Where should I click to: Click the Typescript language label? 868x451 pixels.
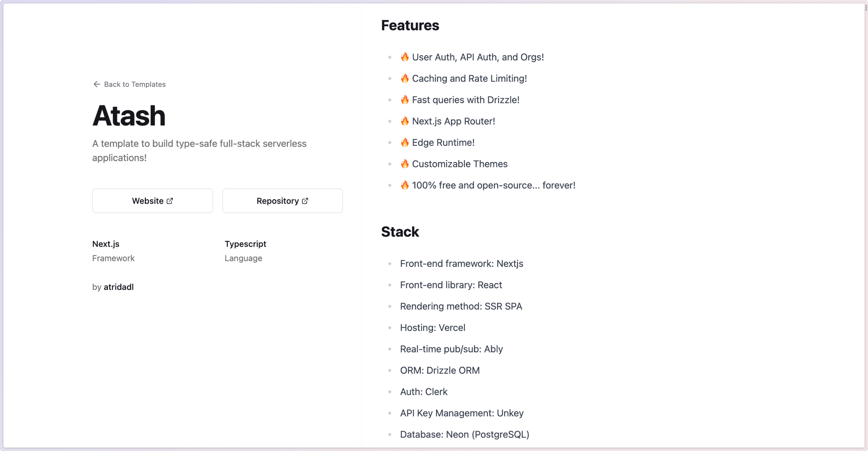[x=245, y=244]
